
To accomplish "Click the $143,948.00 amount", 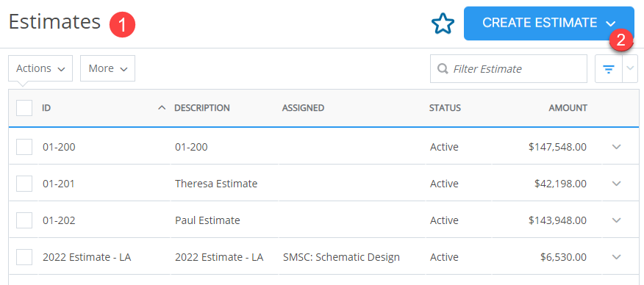I will click(x=558, y=220).
